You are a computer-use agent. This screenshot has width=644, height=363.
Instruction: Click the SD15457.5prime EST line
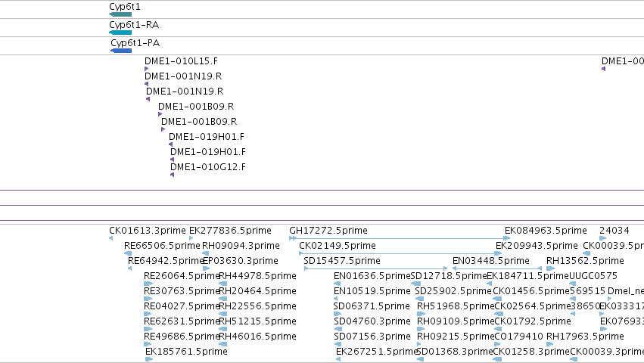pyautogui.click(x=375, y=268)
